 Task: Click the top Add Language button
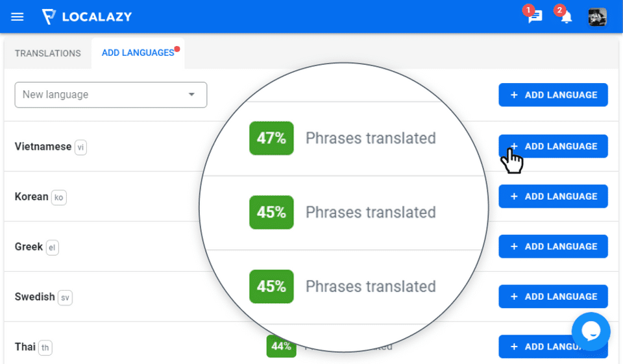(553, 95)
